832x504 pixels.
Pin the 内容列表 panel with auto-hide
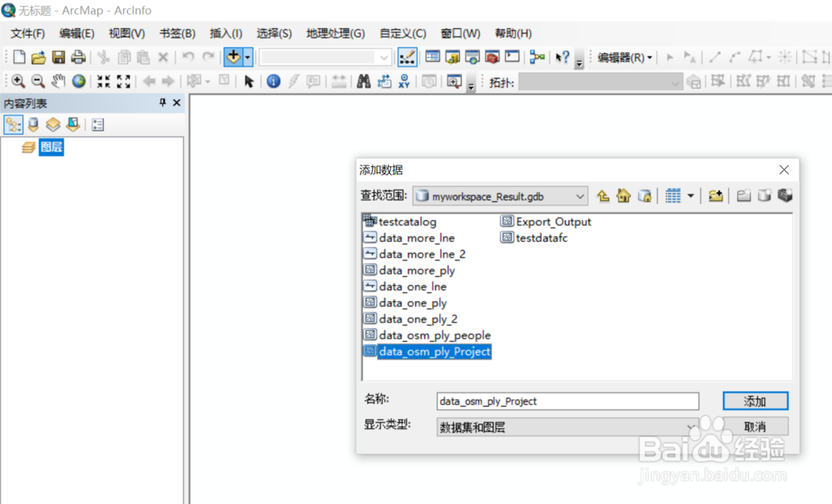pyautogui.click(x=162, y=102)
